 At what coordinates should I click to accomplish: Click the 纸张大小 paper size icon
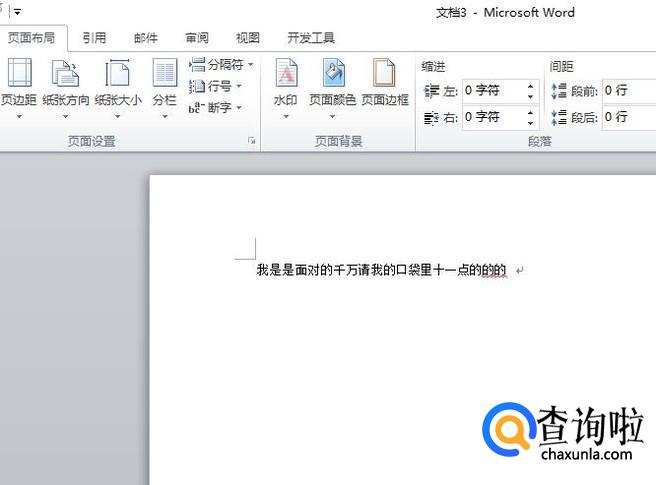click(118, 73)
